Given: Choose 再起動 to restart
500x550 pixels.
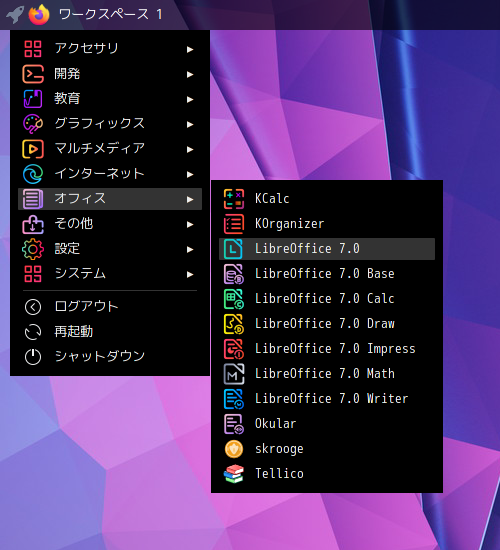Looking at the screenshot, I should tap(110, 332).
